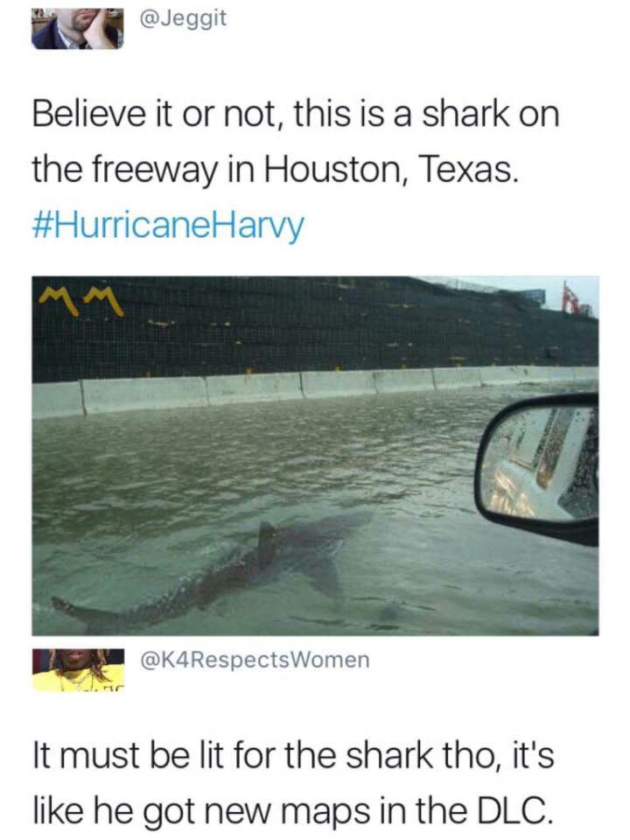Screen dimensions: 630x840
Task: Open the #HurricaneHarvy hashtag
Action: coord(168,226)
